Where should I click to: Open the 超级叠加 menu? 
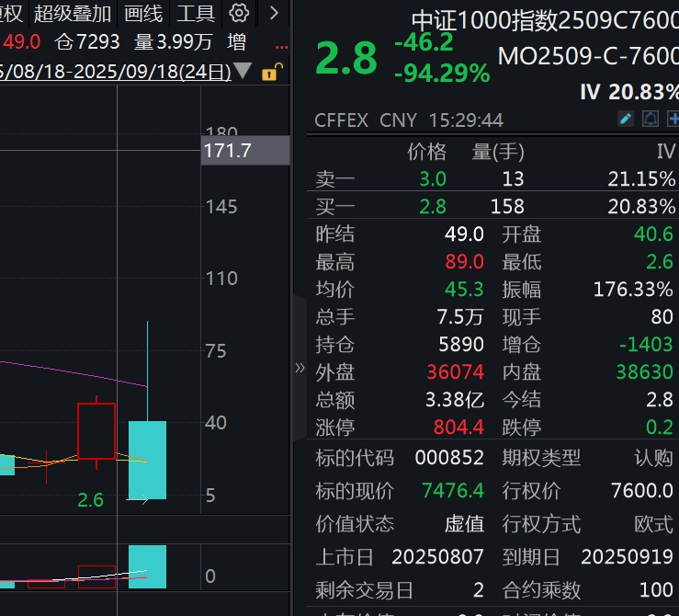tap(73, 13)
